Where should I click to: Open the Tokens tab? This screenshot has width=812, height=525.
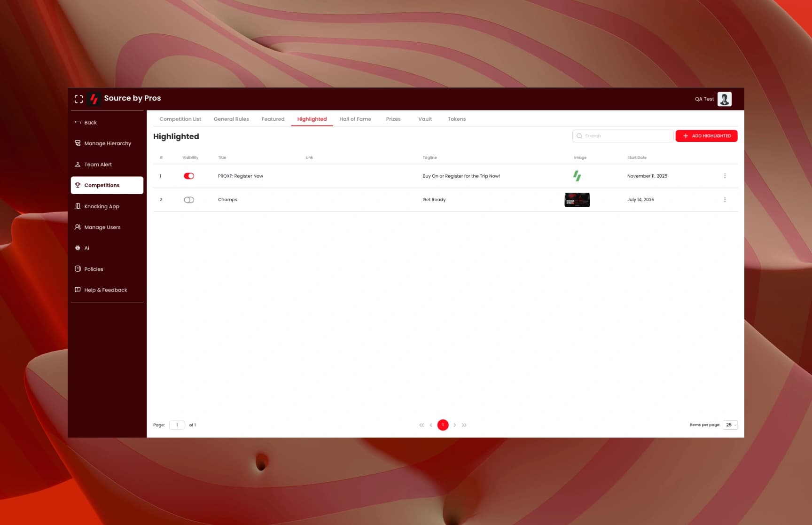tap(456, 119)
